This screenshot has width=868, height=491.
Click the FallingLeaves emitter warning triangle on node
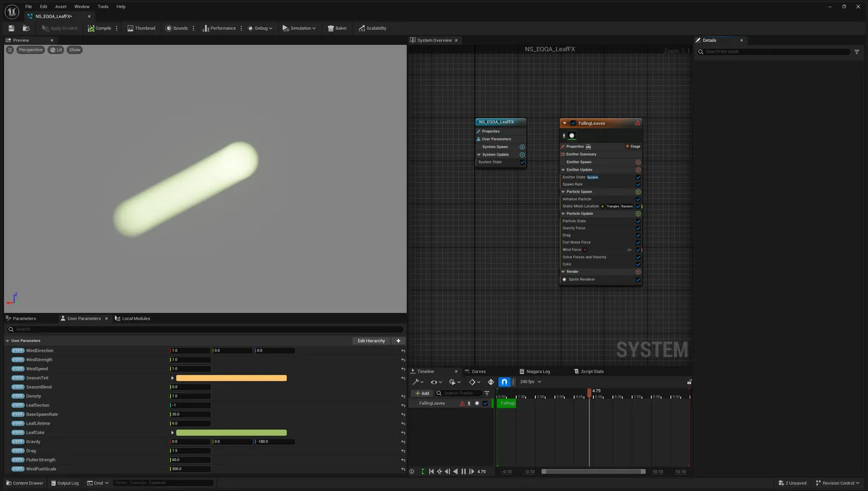click(x=637, y=123)
